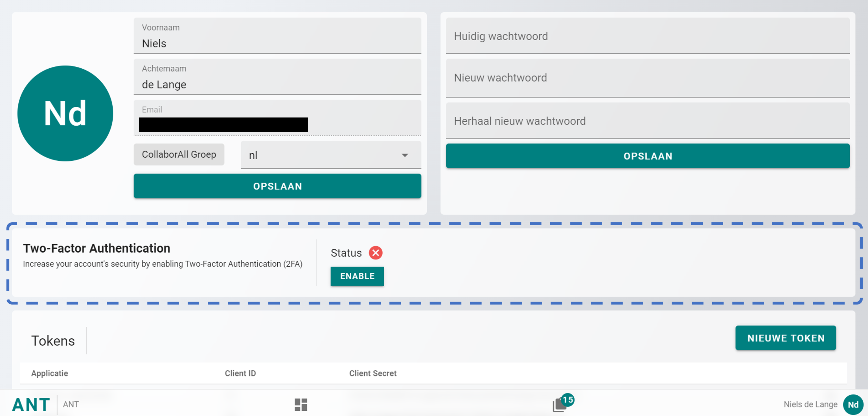
Task: Sort tokens by Client ID column header
Action: pyautogui.click(x=240, y=373)
